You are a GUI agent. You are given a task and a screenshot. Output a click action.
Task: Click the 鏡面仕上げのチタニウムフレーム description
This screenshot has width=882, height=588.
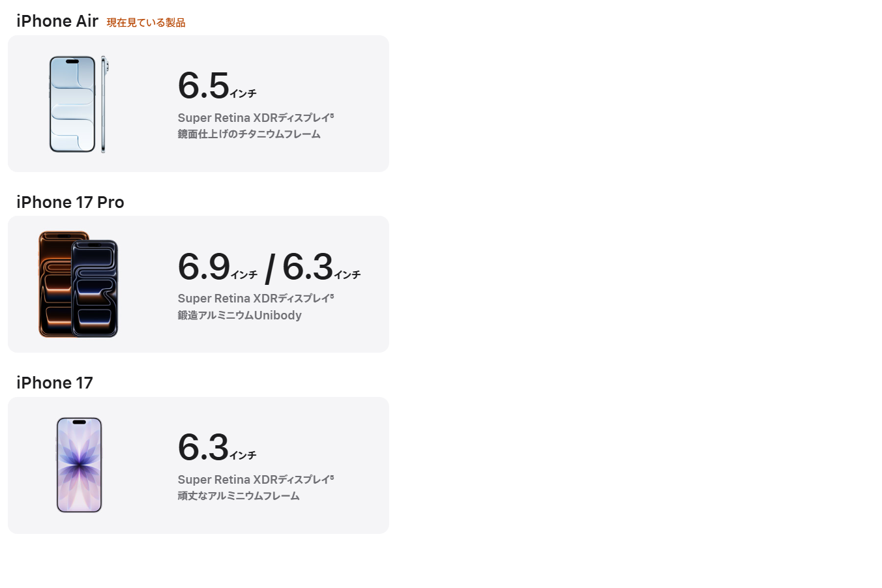point(249,134)
